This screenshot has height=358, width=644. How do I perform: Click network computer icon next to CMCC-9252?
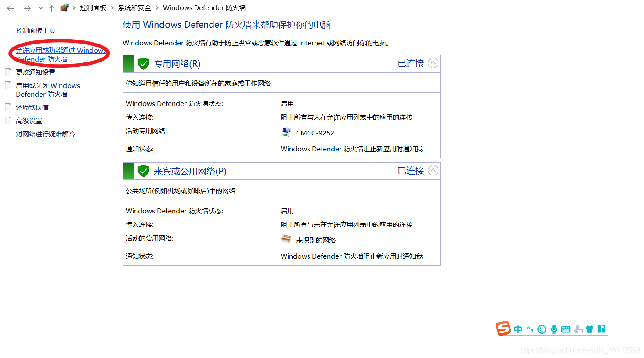286,132
